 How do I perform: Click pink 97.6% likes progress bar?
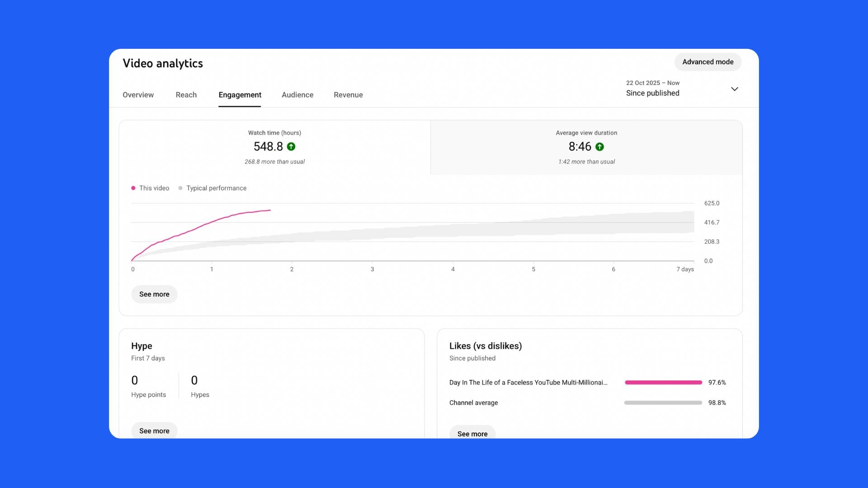point(663,382)
